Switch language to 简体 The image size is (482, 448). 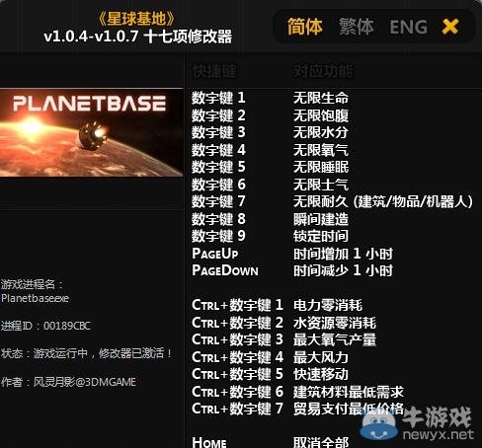(x=304, y=27)
